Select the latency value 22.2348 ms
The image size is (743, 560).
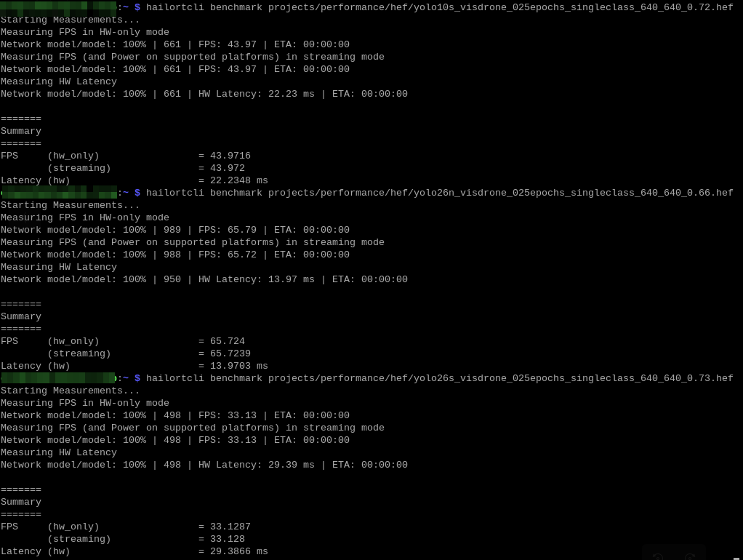pyautogui.click(x=238, y=180)
